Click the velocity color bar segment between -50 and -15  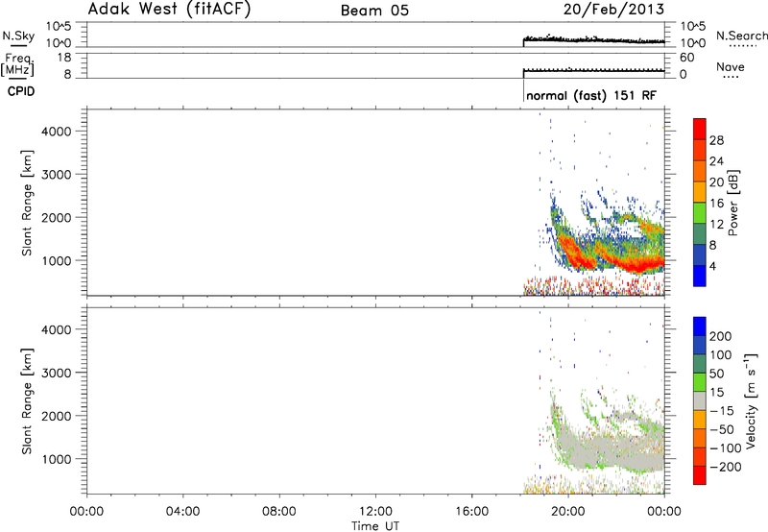click(x=700, y=420)
